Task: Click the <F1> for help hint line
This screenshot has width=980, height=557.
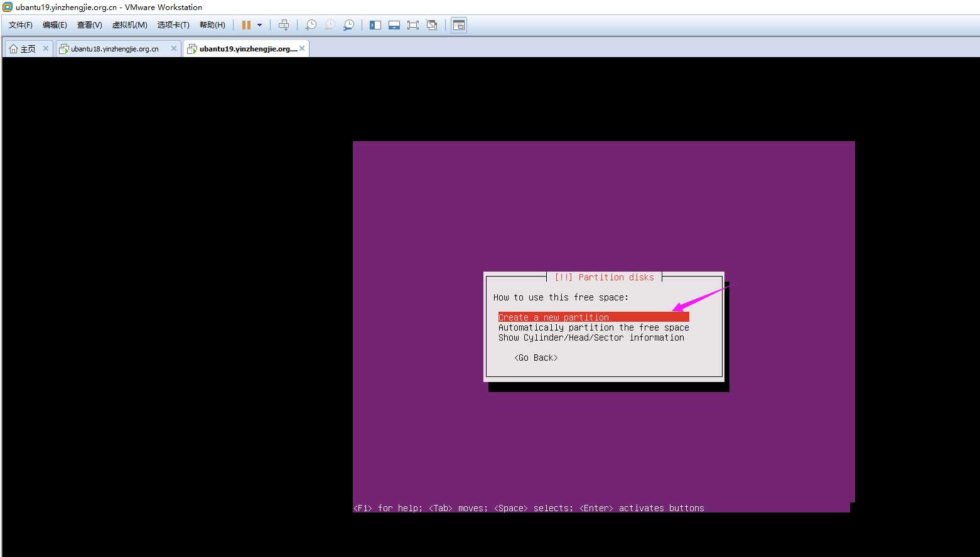Action: [x=529, y=508]
